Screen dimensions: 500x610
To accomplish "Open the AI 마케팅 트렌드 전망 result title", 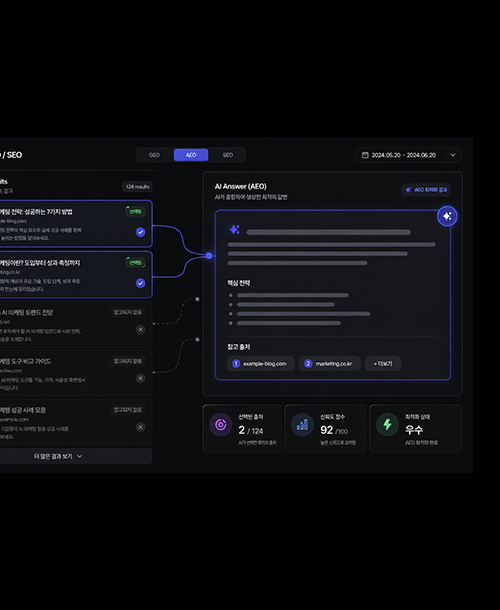I will (x=26, y=312).
